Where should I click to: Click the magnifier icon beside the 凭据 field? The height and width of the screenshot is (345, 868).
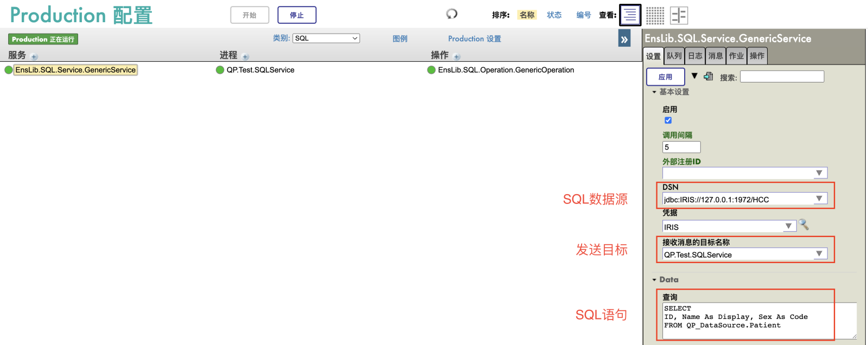click(x=804, y=225)
